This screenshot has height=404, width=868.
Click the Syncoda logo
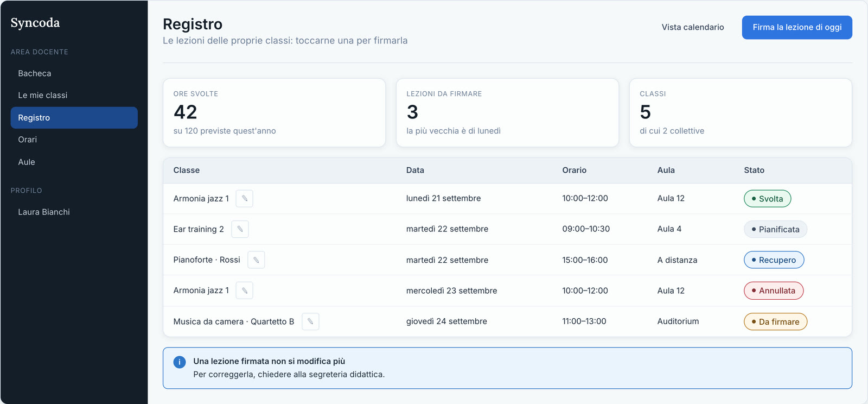pyautogui.click(x=35, y=23)
